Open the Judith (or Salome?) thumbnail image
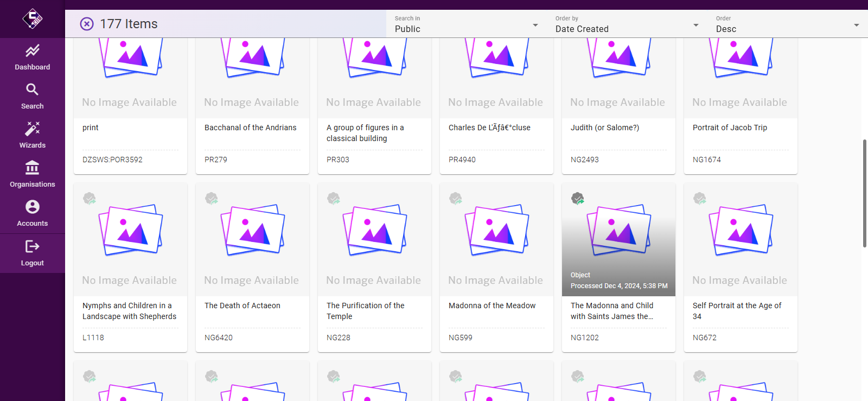Screen dimensions: 868x401 coord(618,78)
